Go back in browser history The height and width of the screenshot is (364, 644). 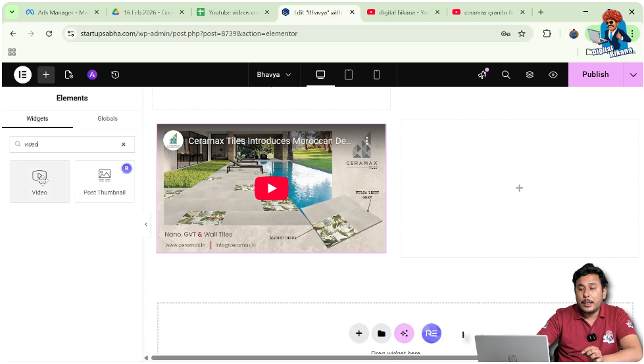coord(13,34)
